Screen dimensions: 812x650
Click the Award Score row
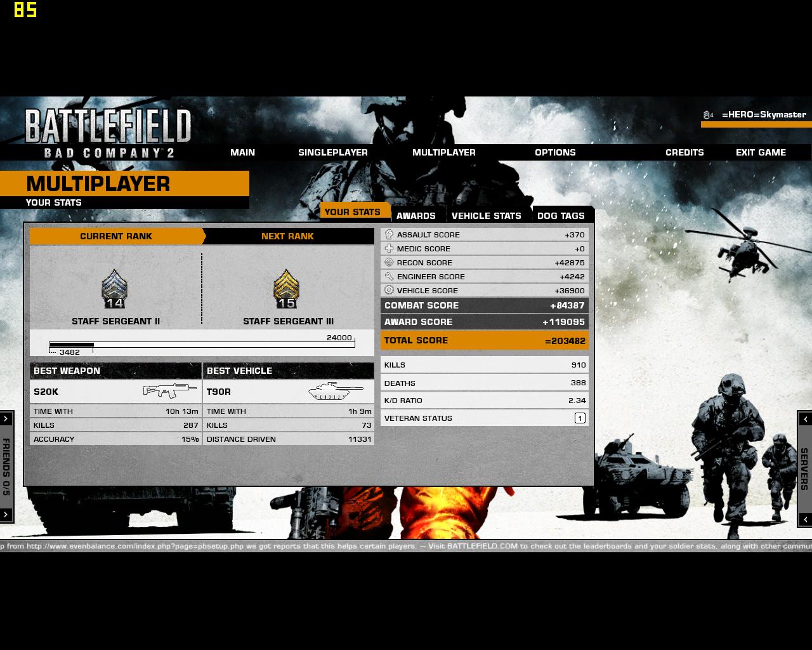[x=485, y=322]
